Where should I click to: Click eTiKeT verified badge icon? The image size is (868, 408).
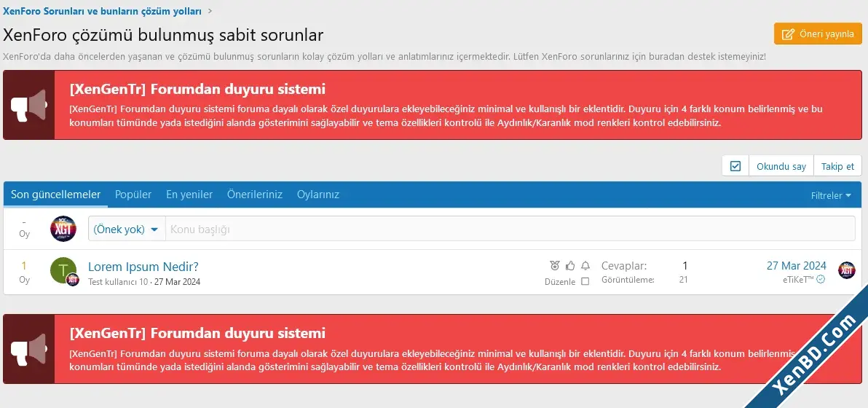coord(821,280)
